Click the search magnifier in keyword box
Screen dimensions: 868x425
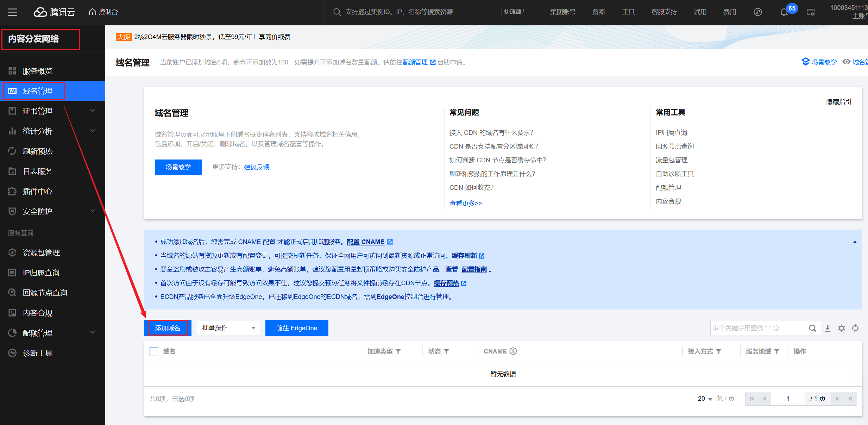(812, 328)
